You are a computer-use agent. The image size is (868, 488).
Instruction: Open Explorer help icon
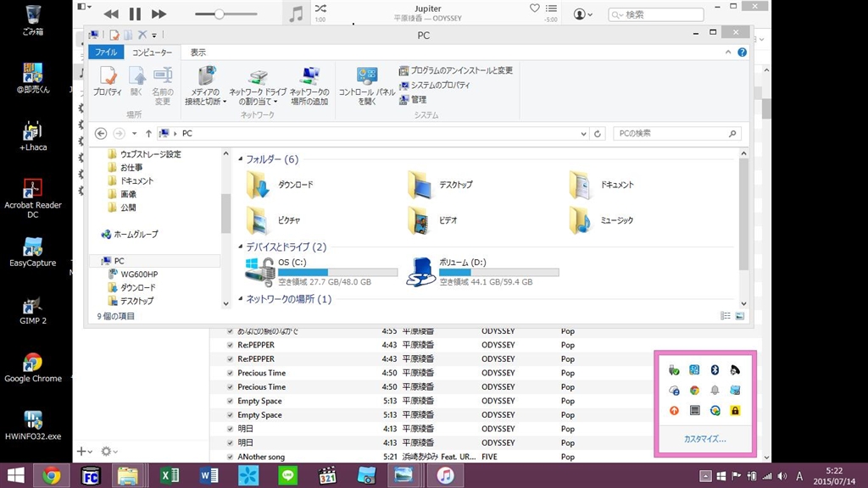point(742,52)
